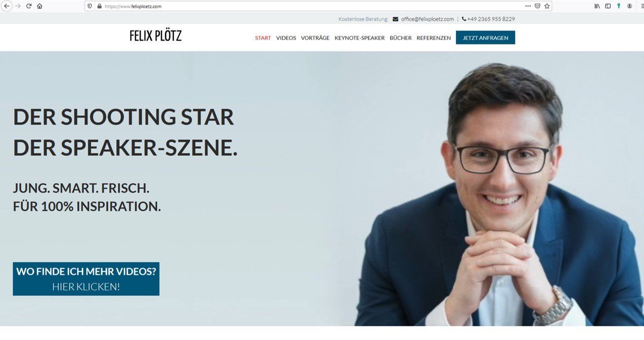Save the page to Pocket icon

tap(537, 6)
